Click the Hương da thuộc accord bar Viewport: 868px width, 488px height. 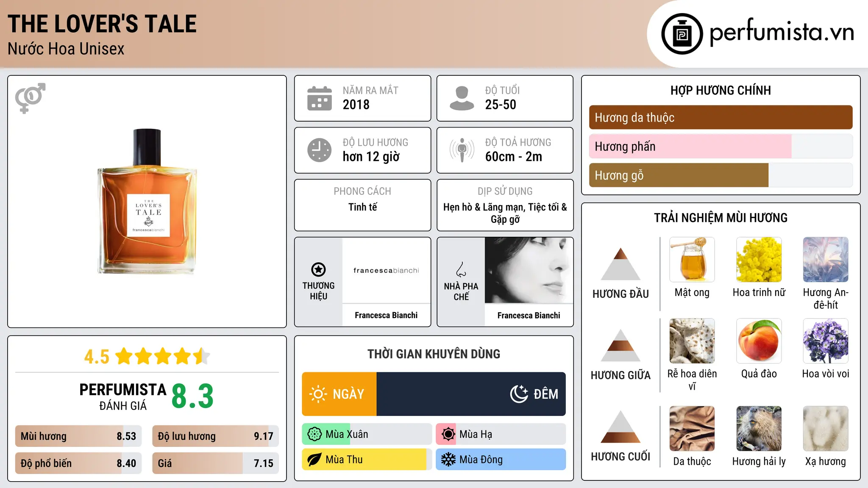(x=721, y=117)
